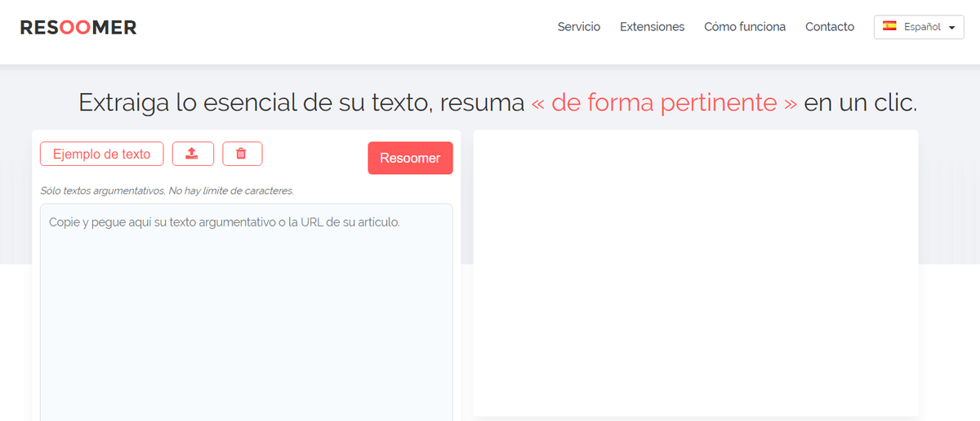Open the Contacto page
This screenshot has height=421, width=980.
tap(830, 27)
